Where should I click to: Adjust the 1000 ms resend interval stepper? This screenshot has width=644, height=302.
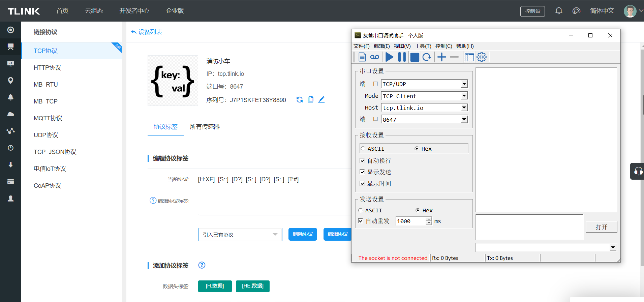click(x=429, y=221)
